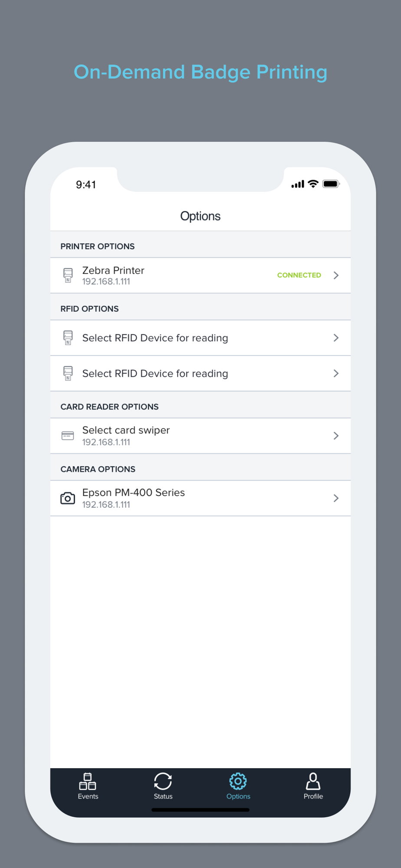Choose Select card swiper option

coord(126,430)
